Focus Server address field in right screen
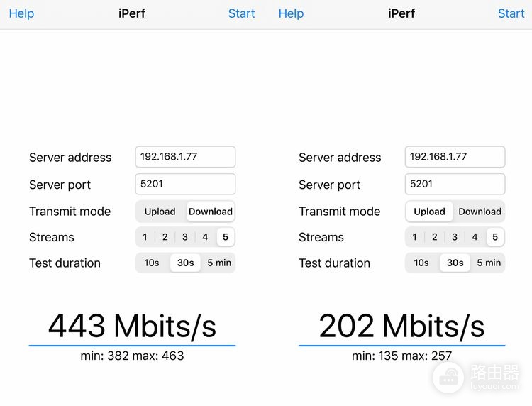532x406 pixels. tap(455, 157)
